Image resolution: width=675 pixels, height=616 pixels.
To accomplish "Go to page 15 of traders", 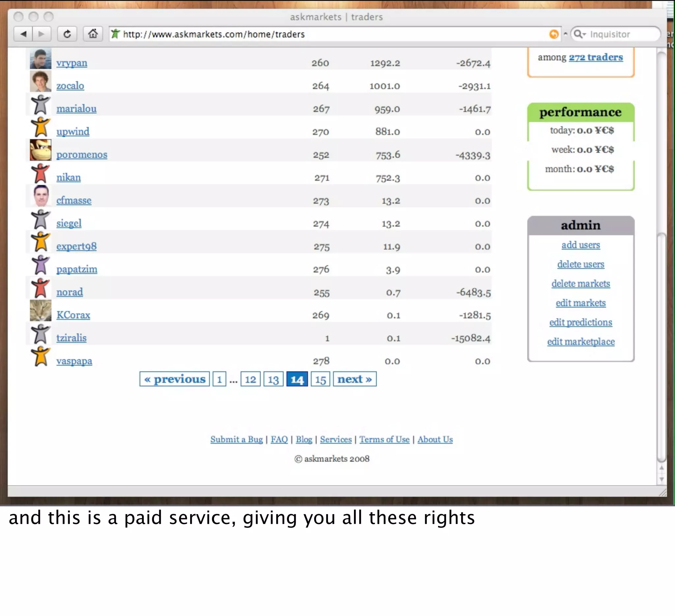I will click(320, 379).
